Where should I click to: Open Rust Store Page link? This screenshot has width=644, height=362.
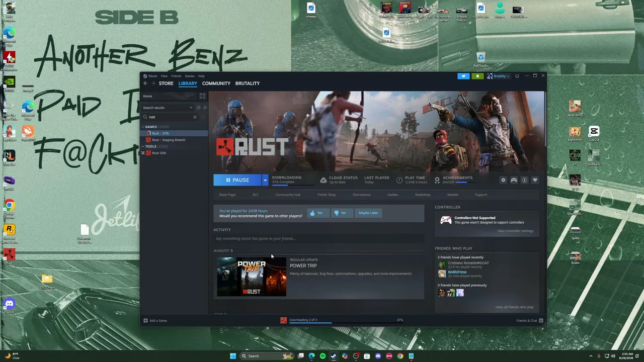(x=227, y=195)
